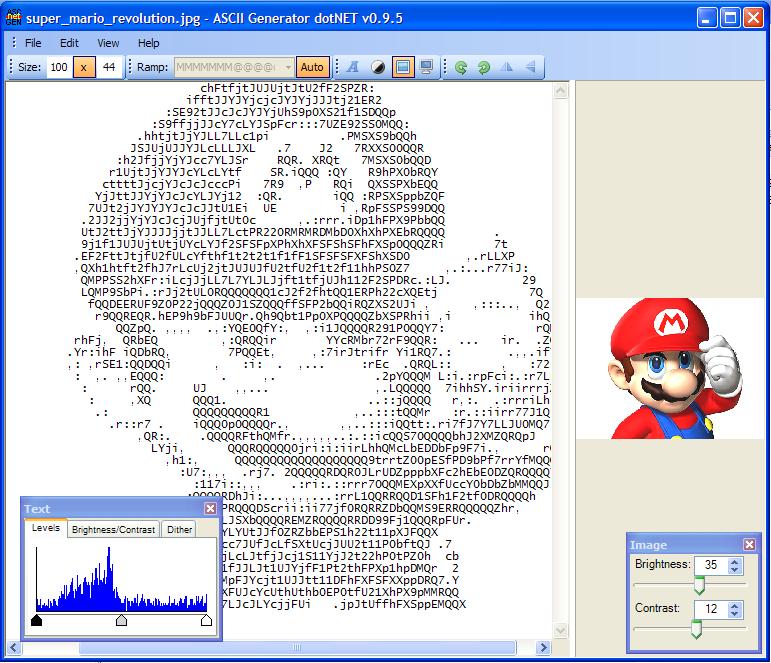Toggle the highlighted image panel view icon
The height and width of the screenshot is (663, 771).
[402, 67]
